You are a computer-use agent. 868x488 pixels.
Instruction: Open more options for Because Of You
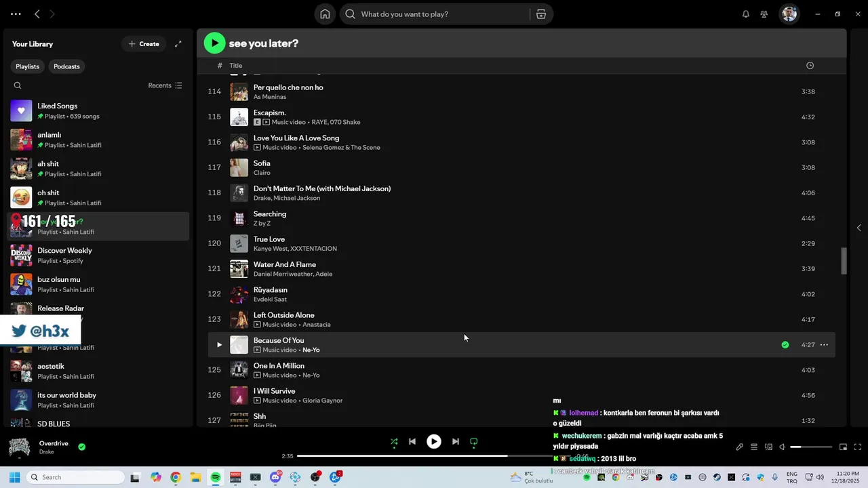point(824,345)
